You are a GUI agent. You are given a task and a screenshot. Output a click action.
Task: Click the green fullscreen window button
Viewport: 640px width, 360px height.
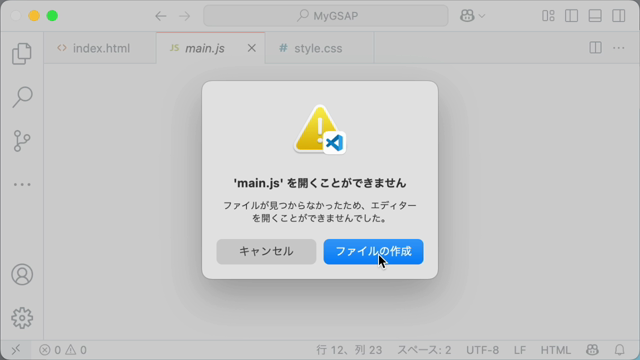click(x=52, y=16)
